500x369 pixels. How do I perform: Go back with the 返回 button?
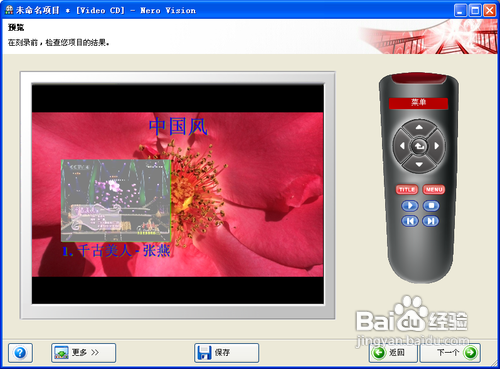pos(393,353)
